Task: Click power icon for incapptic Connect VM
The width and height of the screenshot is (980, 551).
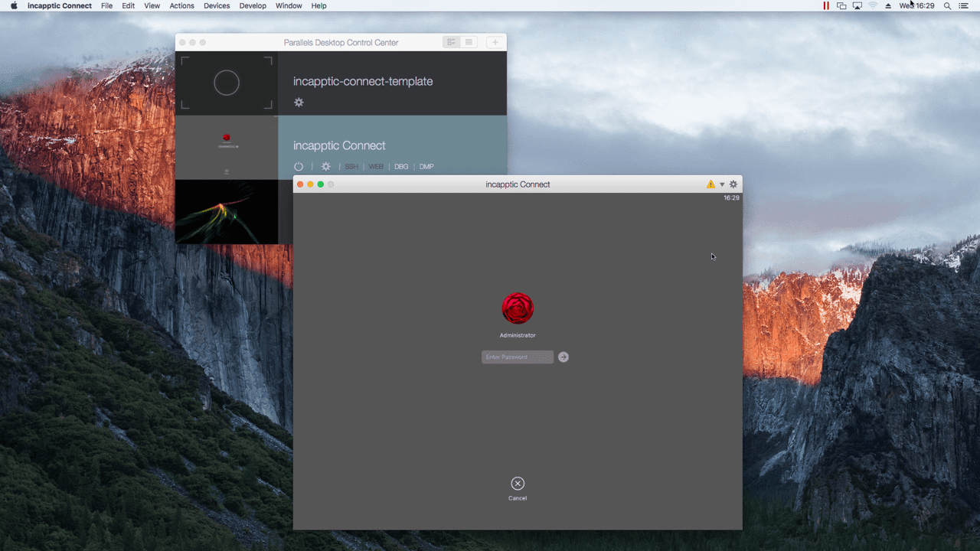Action: point(299,167)
